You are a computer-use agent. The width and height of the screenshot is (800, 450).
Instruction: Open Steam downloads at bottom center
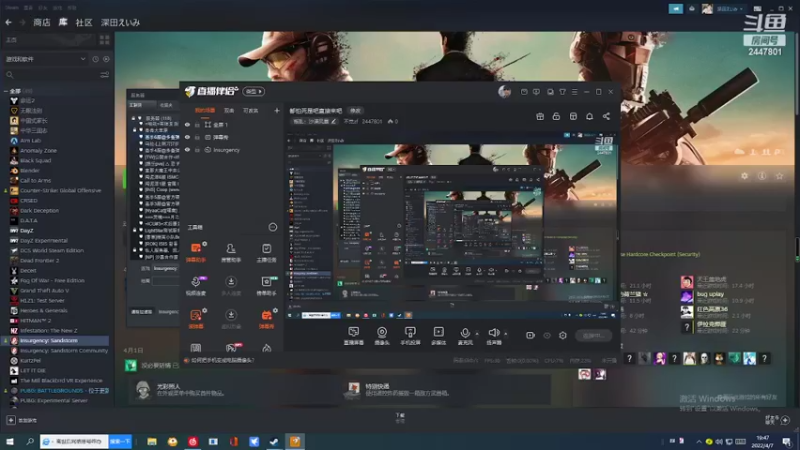(400, 418)
